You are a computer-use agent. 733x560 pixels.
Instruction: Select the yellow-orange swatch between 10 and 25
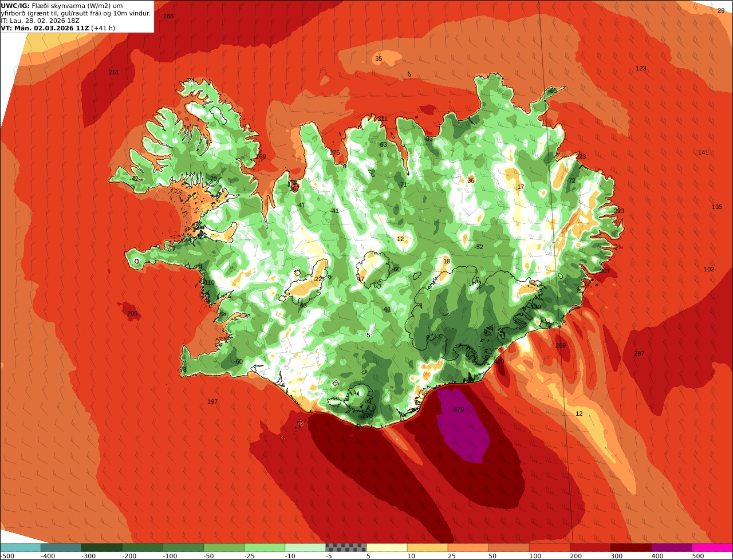point(427,547)
